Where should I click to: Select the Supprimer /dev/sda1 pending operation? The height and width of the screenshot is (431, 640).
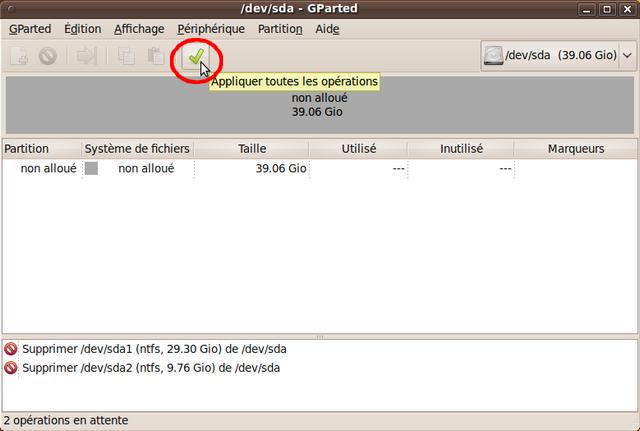point(154,349)
